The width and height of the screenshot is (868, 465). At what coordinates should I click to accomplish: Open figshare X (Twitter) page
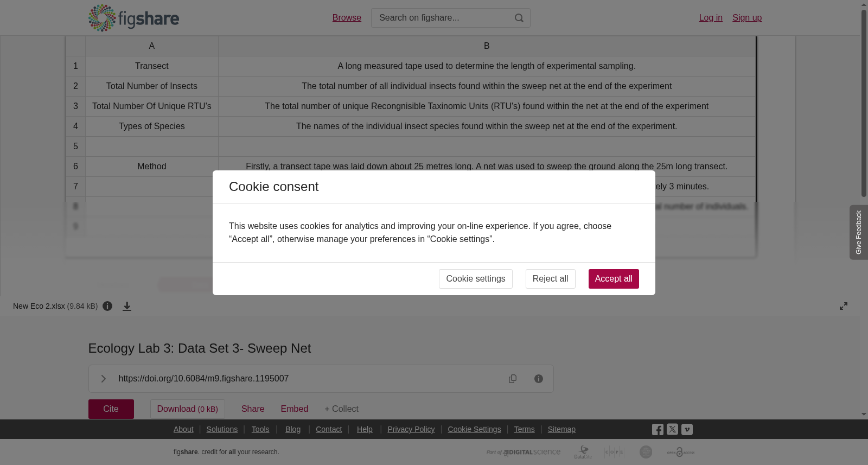tap(672, 429)
